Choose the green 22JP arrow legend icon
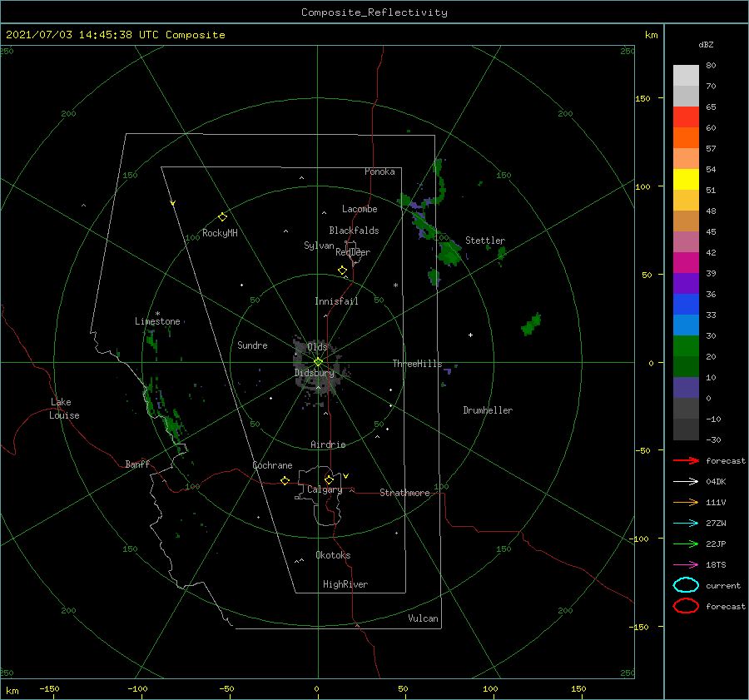Screen dimensions: 749x700 click(686, 544)
